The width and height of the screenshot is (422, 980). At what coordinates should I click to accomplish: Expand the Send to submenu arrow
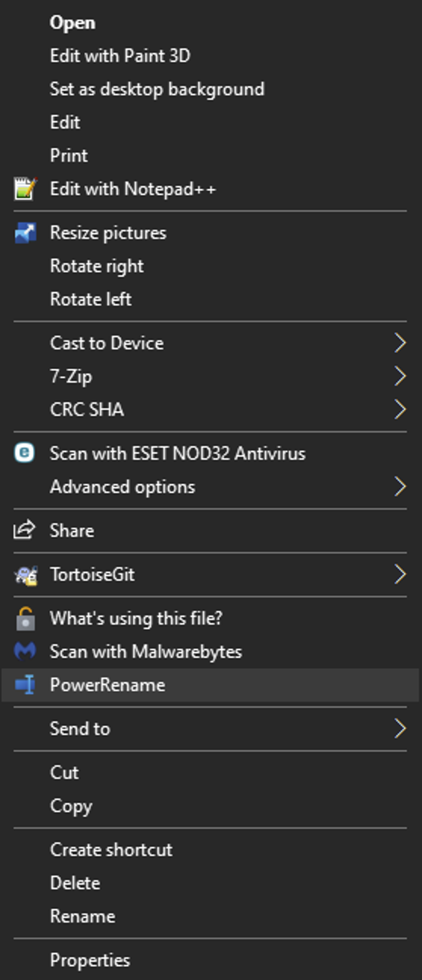(x=400, y=728)
